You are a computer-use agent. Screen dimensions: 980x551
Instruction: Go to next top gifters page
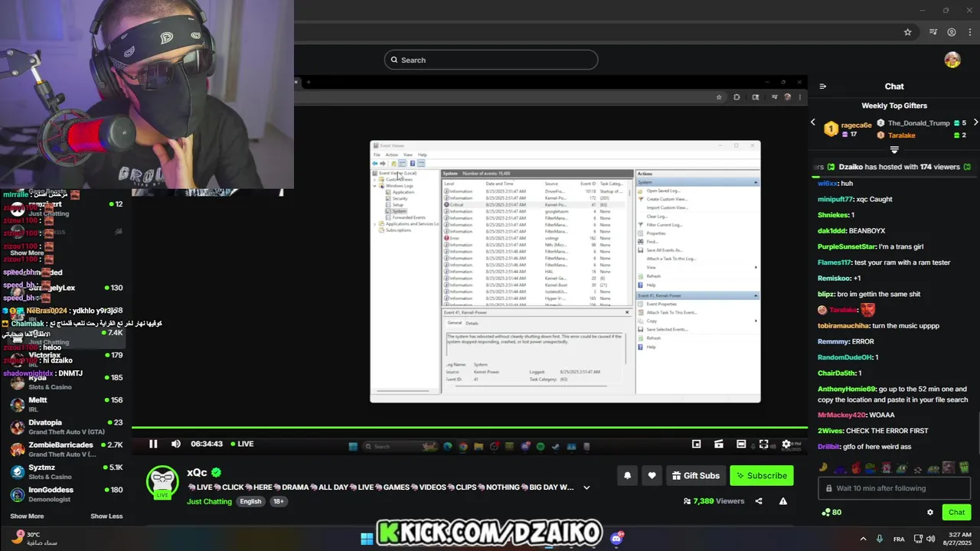coord(975,122)
